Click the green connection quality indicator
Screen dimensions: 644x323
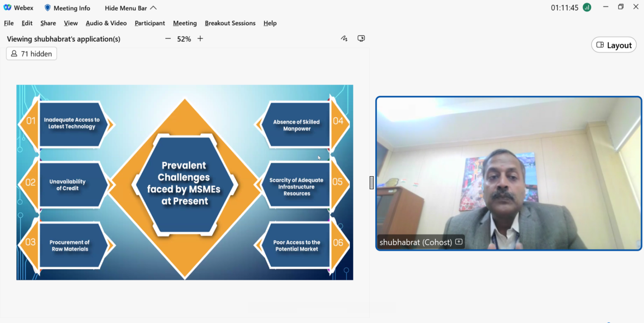[x=587, y=7]
